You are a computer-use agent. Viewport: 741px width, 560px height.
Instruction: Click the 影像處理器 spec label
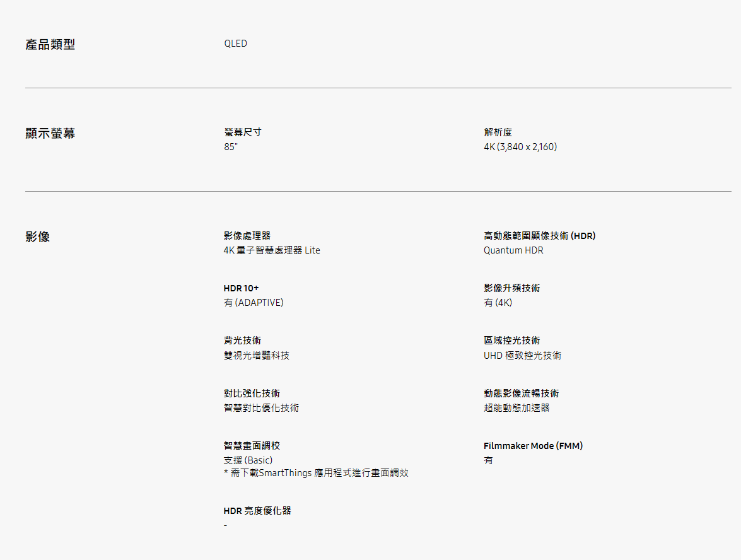click(x=247, y=235)
